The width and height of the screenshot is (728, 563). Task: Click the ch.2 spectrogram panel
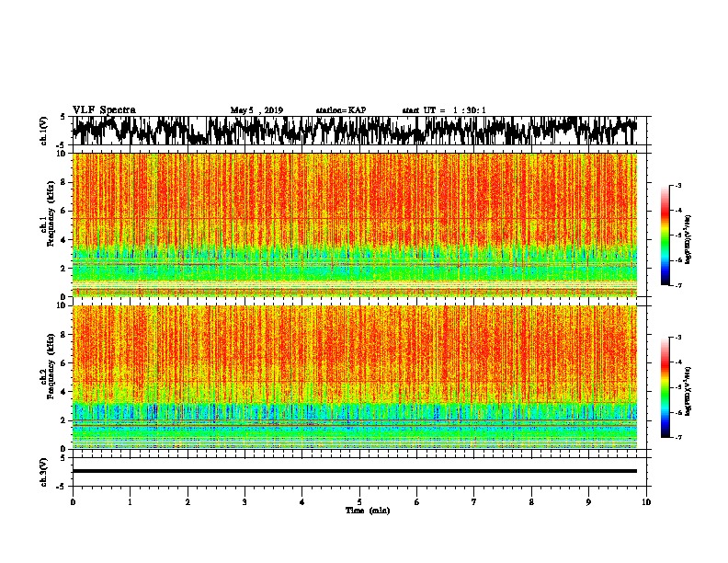[x=355, y=377]
